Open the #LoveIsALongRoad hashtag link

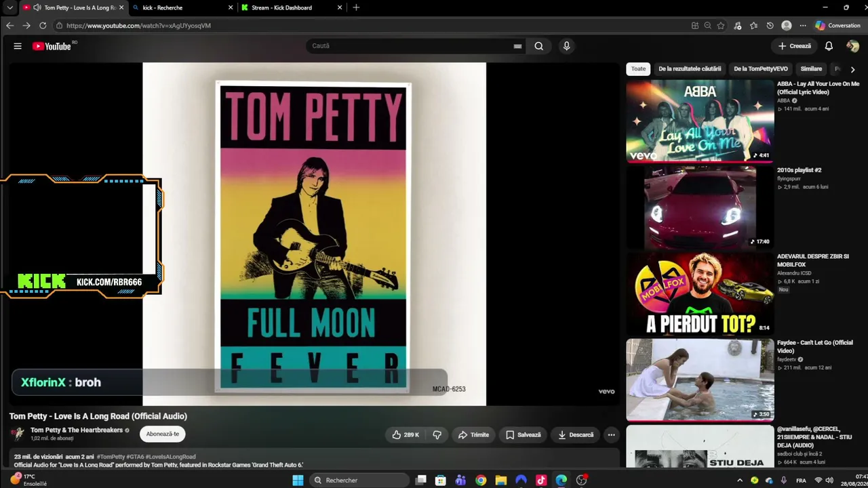click(170, 457)
